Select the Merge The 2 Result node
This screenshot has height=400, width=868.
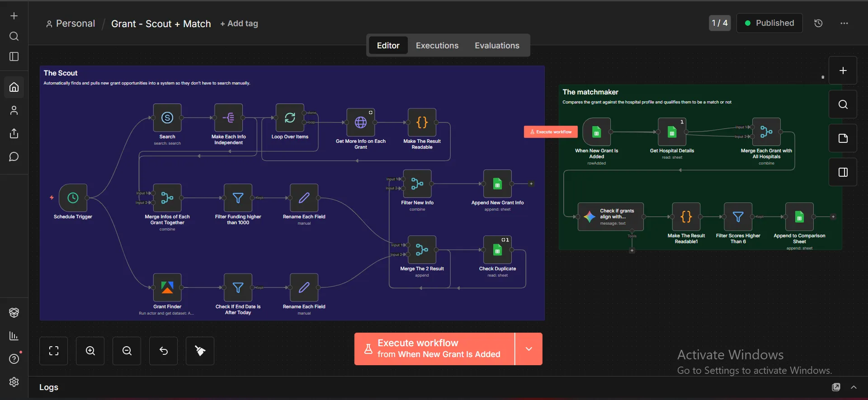[422, 250]
